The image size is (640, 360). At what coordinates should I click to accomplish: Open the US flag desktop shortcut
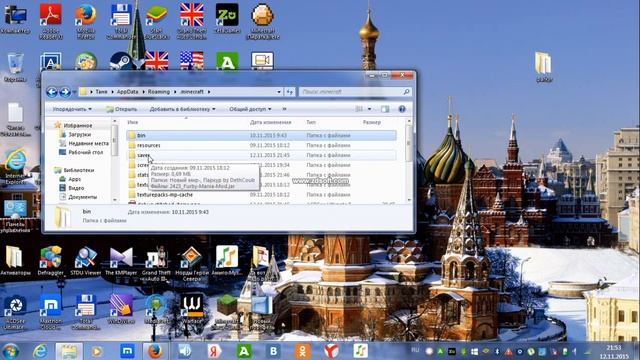coord(192,61)
